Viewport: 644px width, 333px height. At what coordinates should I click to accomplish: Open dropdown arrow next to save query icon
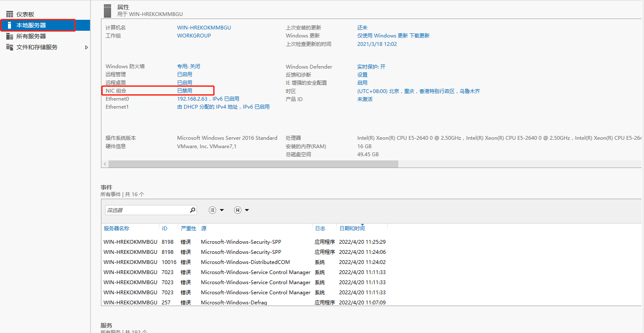pyautogui.click(x=247, y=210)
